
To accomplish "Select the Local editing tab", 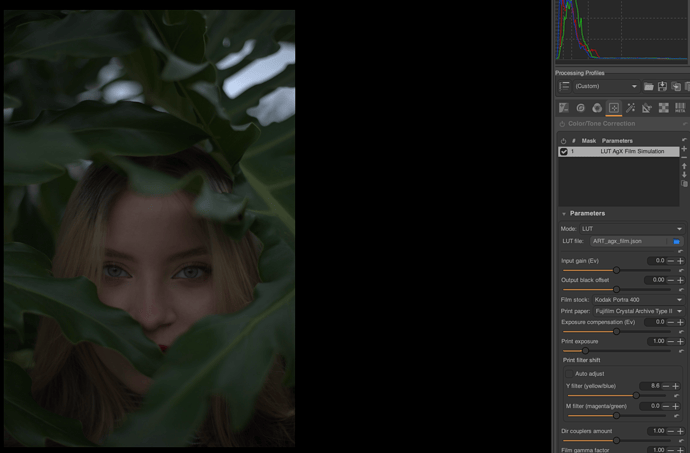I will pyautogui.click(x=614, y=108).
